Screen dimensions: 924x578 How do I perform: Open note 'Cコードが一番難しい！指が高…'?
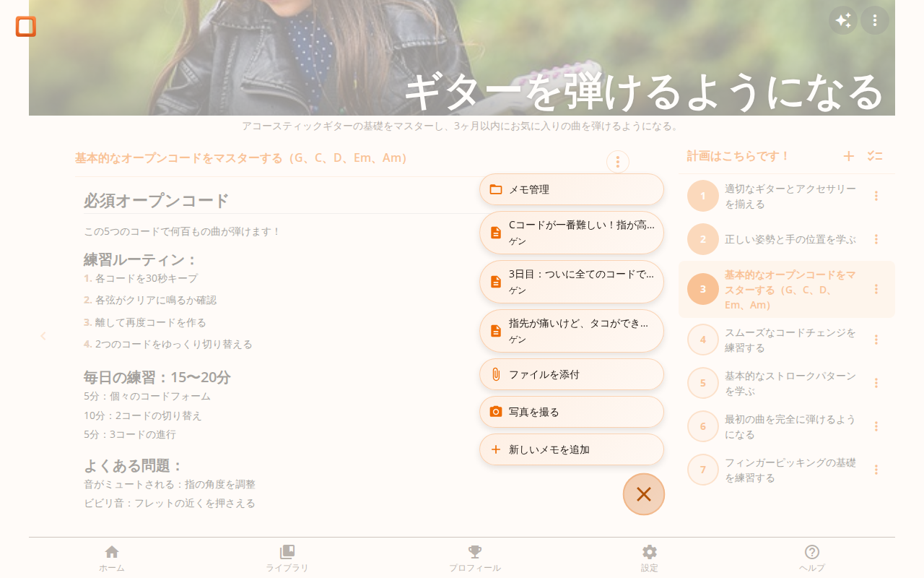[572, 233]
